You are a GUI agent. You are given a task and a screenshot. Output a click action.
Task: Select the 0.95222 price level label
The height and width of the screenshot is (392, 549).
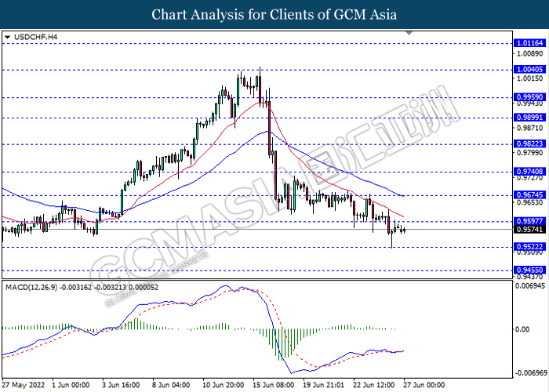tap(529, 247)
